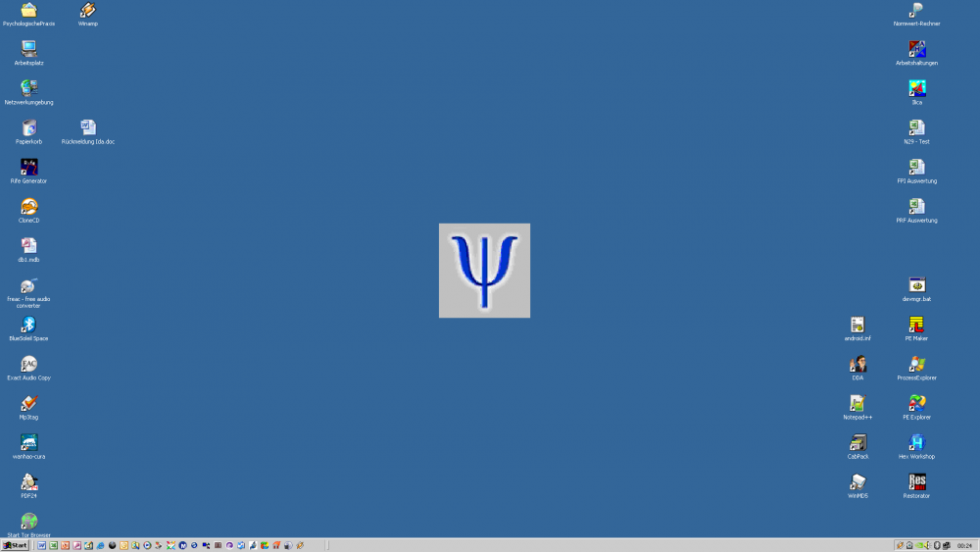
Task: Click the green NVIDIA tray icon
Action: tap(919, 546)
